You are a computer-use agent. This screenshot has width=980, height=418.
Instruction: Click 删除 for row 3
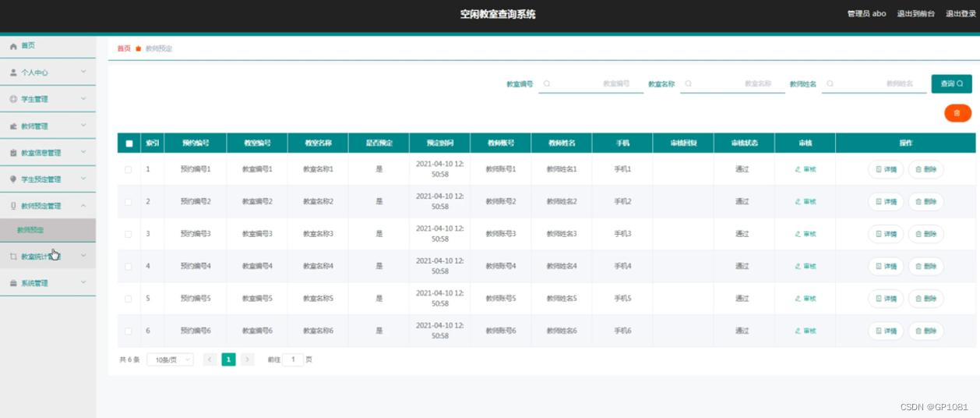(x=925, y=234)
